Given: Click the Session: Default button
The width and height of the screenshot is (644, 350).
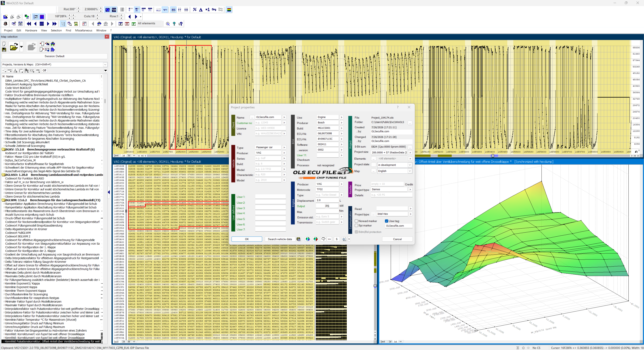Looking at the screenshot, I should [x=55, y=56].
